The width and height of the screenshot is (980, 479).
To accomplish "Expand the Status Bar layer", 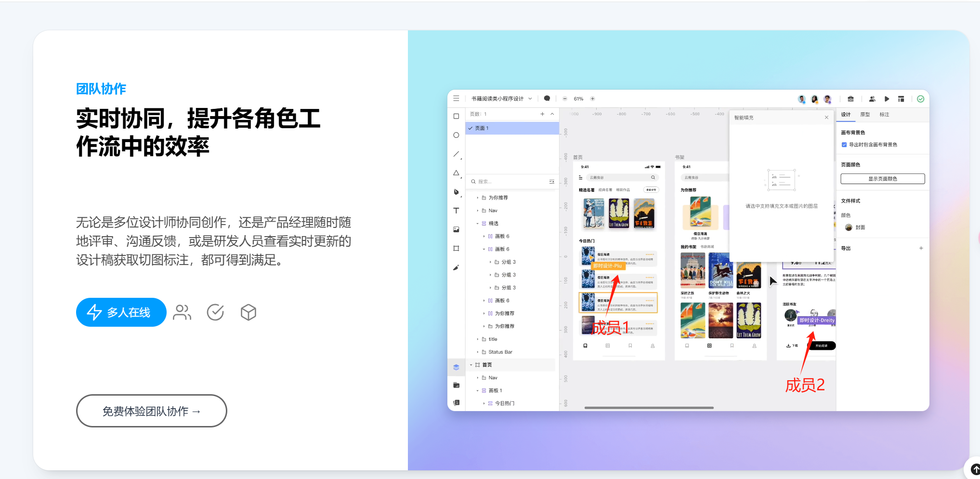I will pos(478,352).
